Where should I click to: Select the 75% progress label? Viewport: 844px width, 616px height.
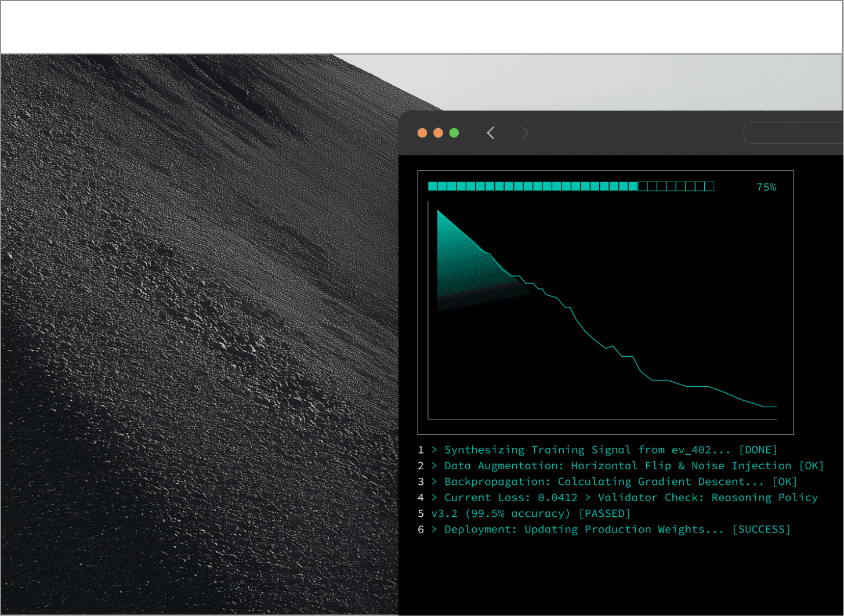click(x=766, y=187)
